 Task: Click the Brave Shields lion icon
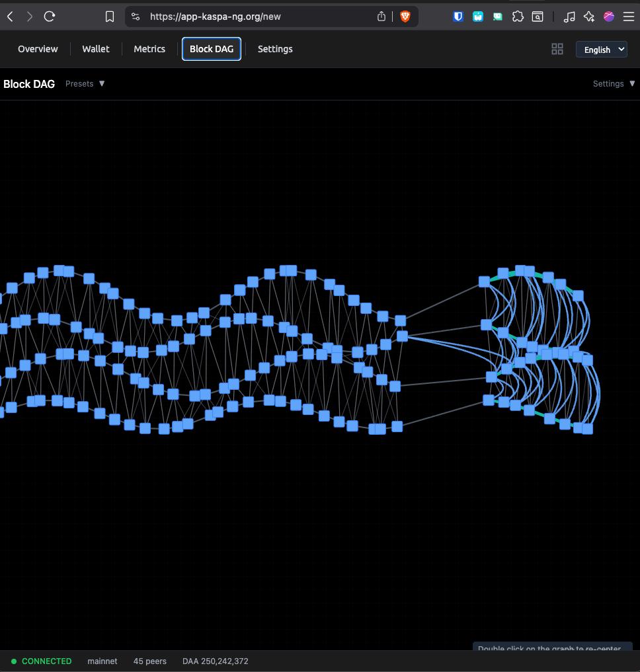click(405, 17)
